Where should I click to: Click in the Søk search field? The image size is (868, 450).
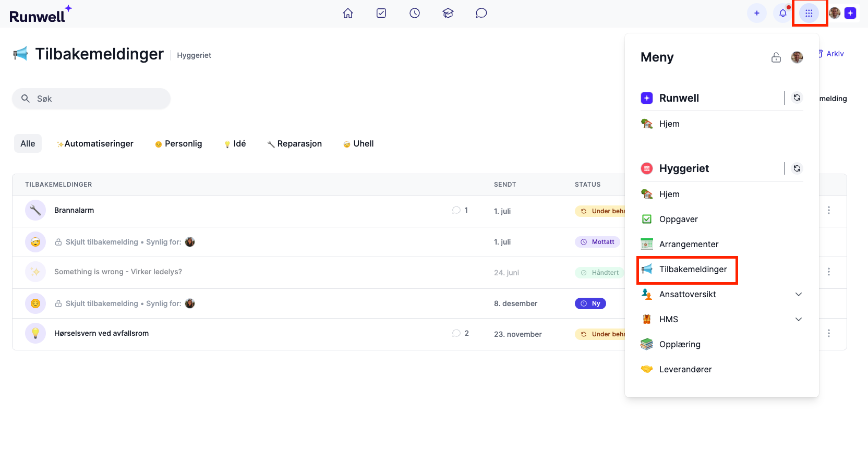coord(91,99)
